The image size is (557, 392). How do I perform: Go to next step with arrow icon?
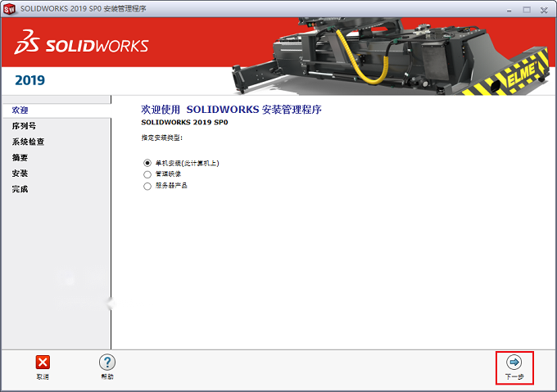point(514,363)
